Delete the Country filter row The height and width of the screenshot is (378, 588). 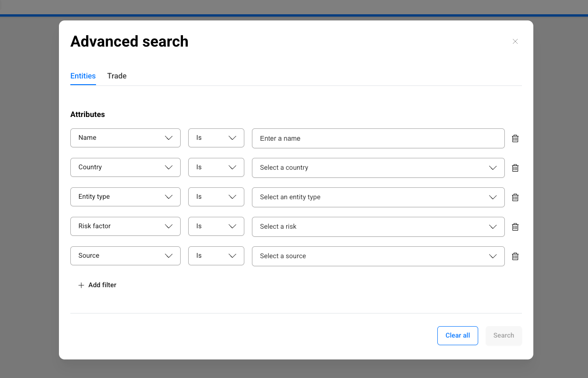click(x=515, y=168)
